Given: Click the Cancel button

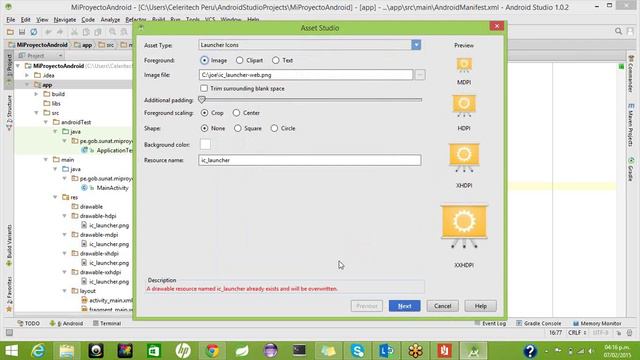Looking at the screenshot, I should point(442,306).
